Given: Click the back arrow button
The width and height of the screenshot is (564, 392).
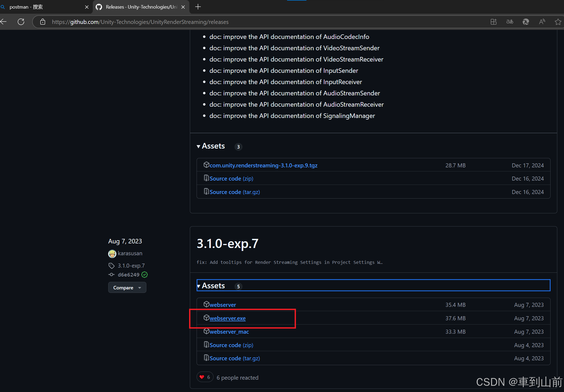Looking at the screenshot, I should pyautogui.click(x=4, y=22).
